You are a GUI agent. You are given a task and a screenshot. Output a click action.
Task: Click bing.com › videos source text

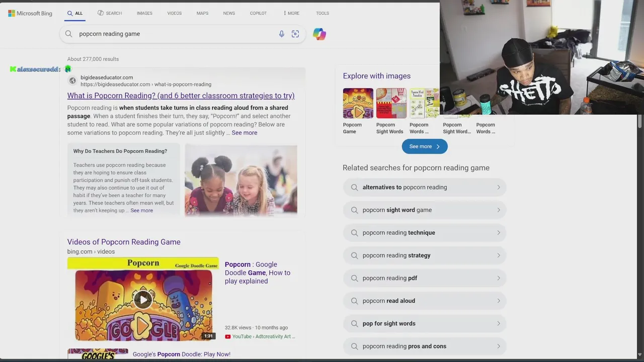point(91,251)
